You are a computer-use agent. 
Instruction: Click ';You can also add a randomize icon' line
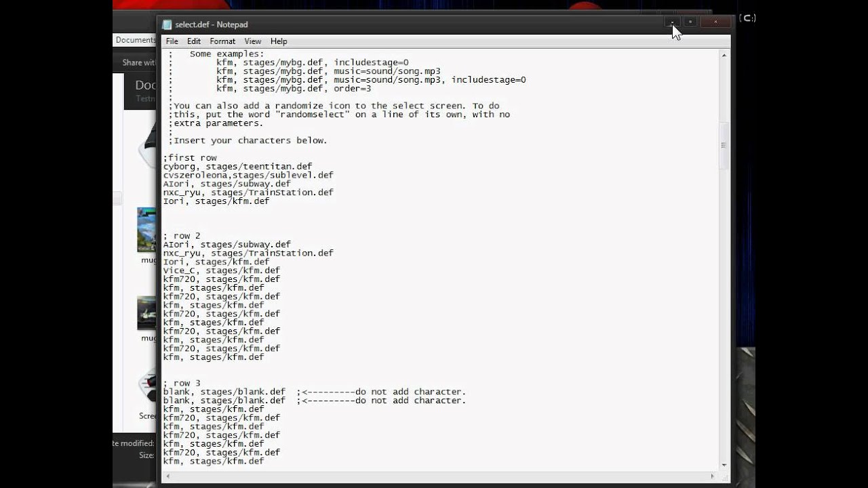[x=334, y=106]
